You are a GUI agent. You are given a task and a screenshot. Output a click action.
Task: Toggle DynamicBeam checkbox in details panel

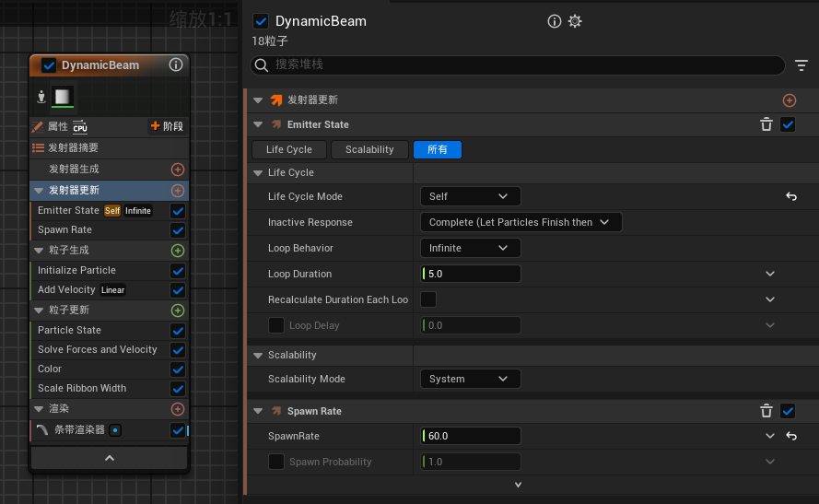coord(261,21)
